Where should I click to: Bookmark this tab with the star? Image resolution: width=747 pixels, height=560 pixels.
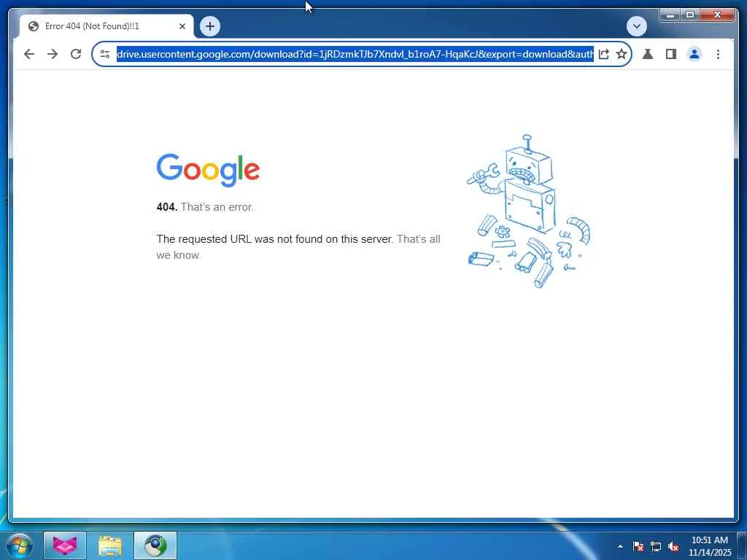pos(622,54)
